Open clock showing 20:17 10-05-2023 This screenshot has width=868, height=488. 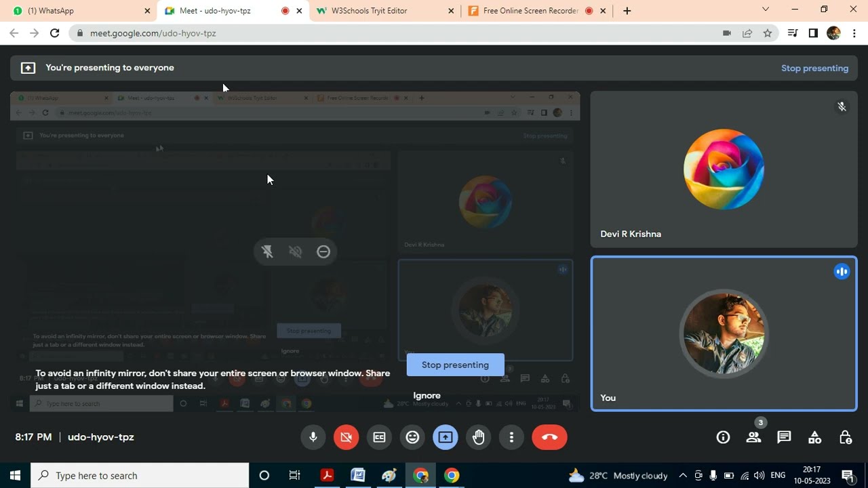[812, 476]
